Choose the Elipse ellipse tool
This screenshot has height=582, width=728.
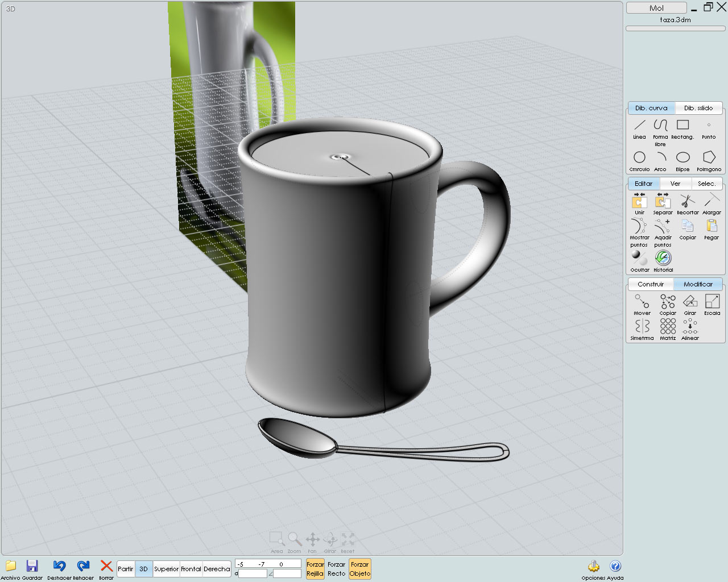[x=682, y=161]
